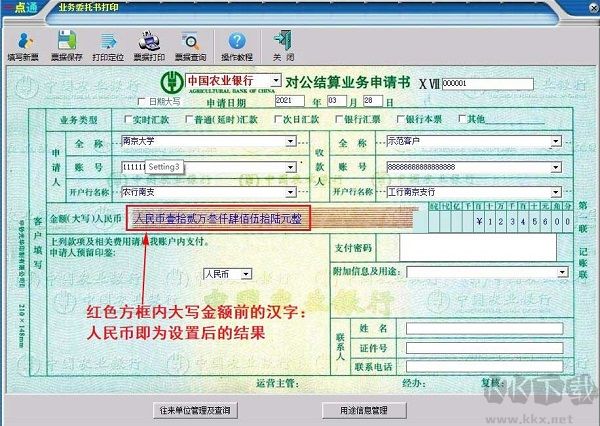This screenshot has height=426, width=600.
Task: Expand payee 账号 dropdown 8888888888888888
Action: point(556,167)
